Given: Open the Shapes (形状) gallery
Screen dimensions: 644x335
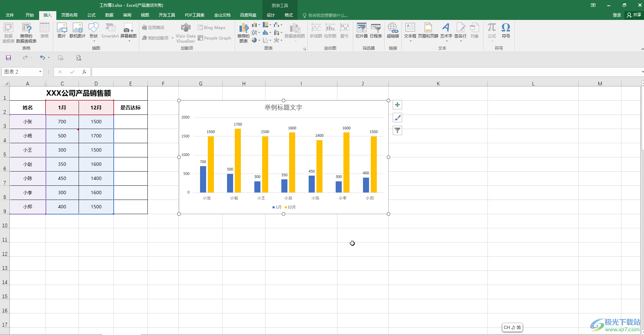Looking at the screenshot, I should [x=93, y=32].
